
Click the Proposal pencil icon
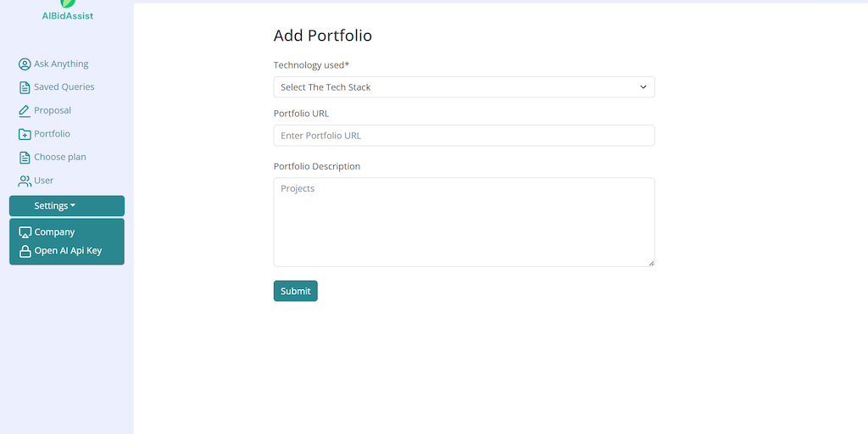(x=25, y=111)
